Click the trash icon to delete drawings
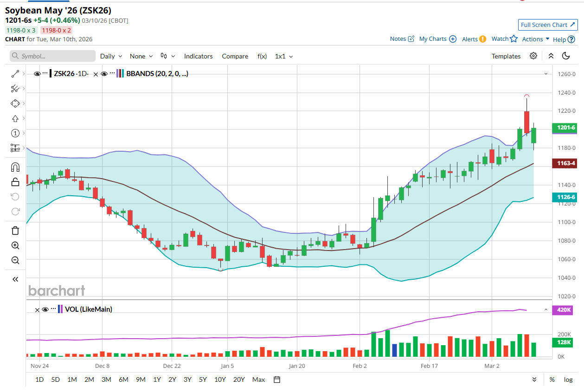This screenshot has width=584, height=392. coord(15,231)
